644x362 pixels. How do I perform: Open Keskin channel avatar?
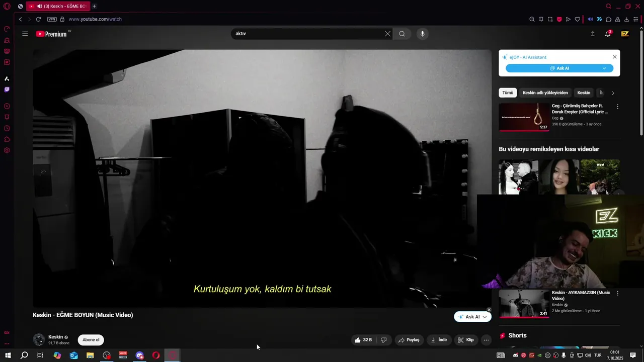(x=39, y=340)
